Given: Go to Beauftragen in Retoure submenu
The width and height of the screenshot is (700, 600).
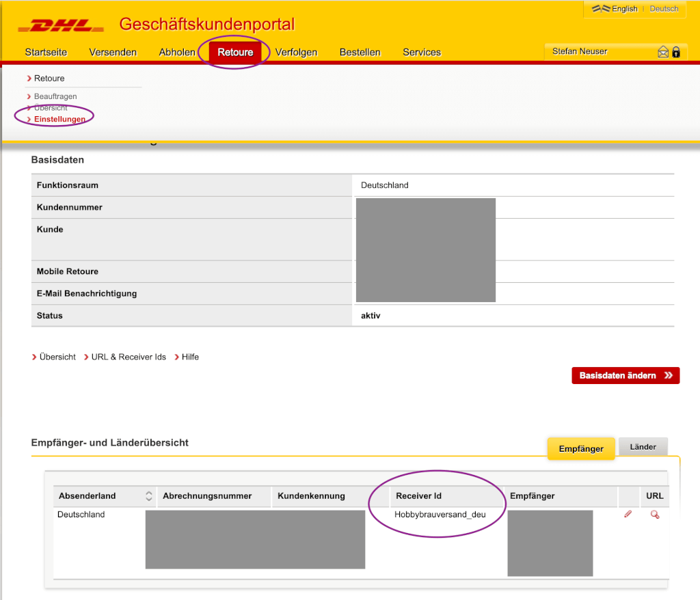Looking at the screenshot, I should [x=55, y=96].
